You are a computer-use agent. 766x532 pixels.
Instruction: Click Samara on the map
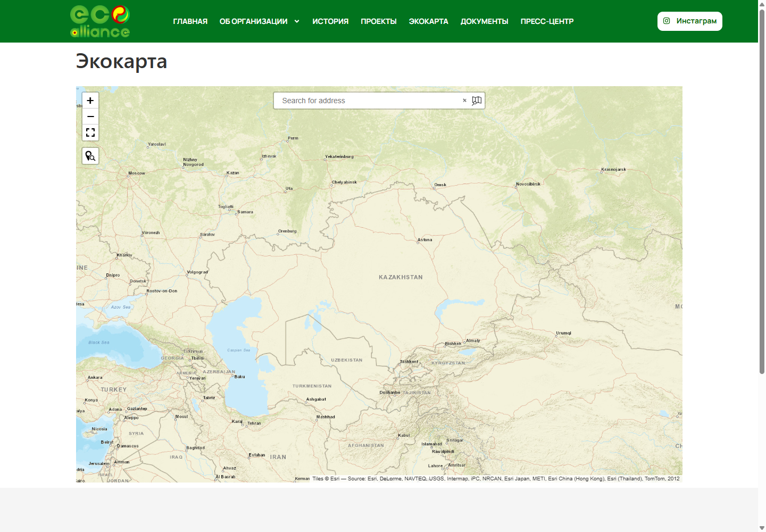(x=245, y=212)
